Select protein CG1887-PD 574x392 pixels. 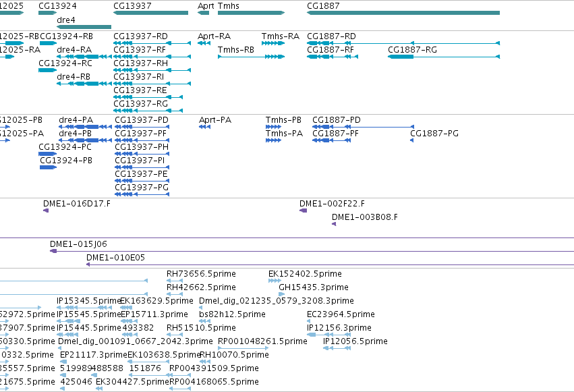coord(337,120)
